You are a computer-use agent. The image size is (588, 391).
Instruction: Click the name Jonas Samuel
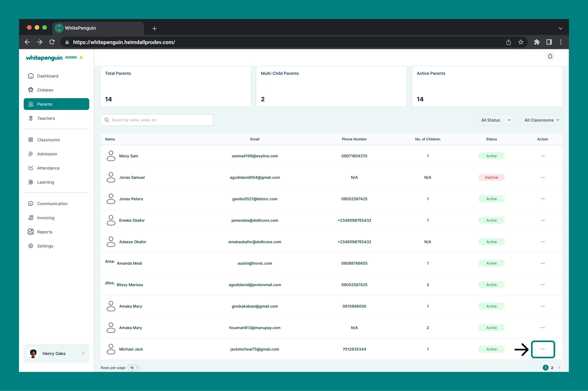point(132,177)
